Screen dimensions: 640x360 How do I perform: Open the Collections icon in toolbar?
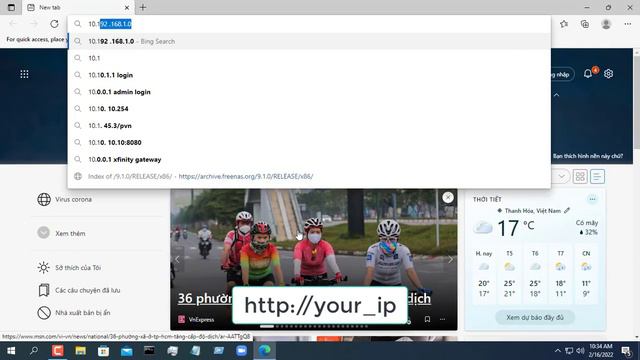(584, 24)
